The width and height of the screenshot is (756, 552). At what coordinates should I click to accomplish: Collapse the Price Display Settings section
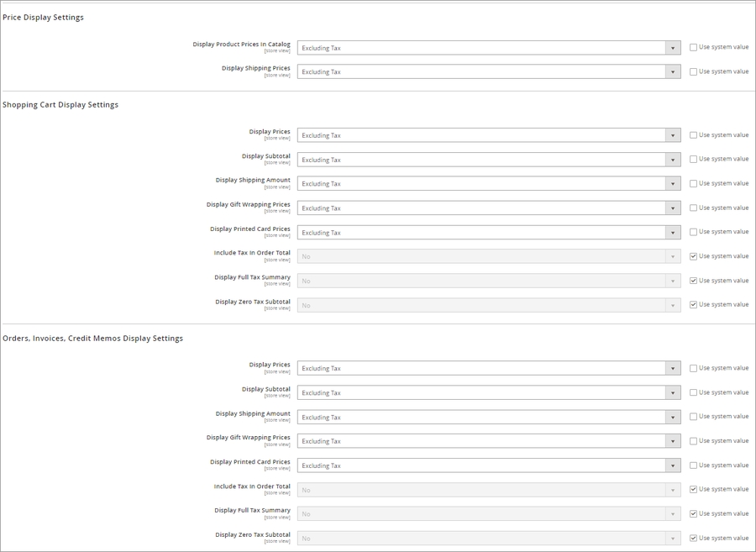(x=43, y=18)
